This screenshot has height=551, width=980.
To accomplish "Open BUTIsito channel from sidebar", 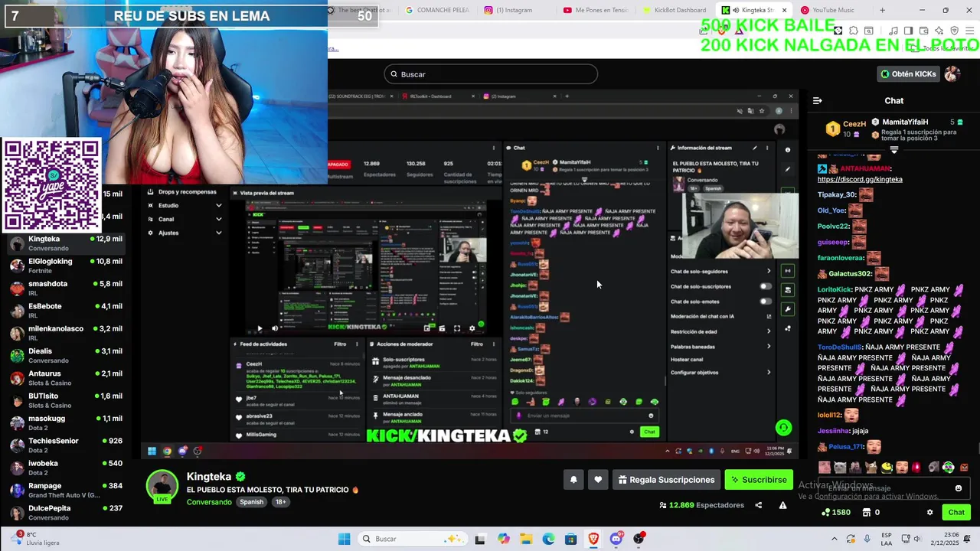I will 65,400.
